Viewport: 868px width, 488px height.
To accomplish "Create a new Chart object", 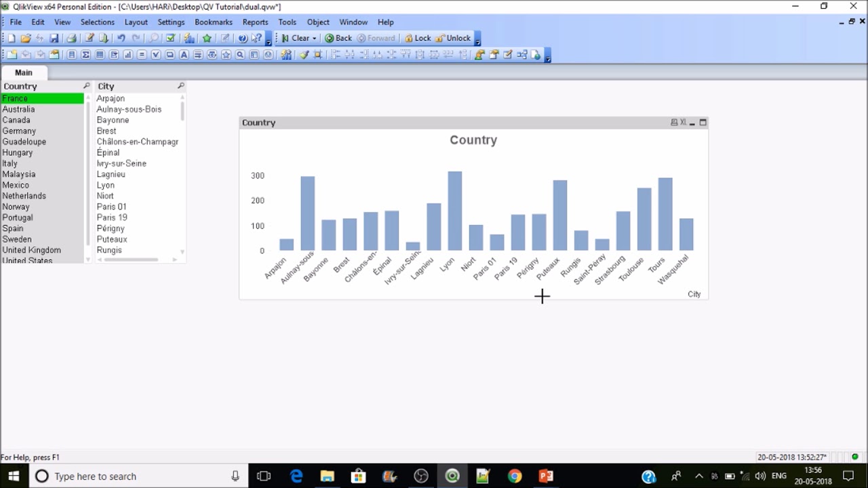I will (128, 55).
